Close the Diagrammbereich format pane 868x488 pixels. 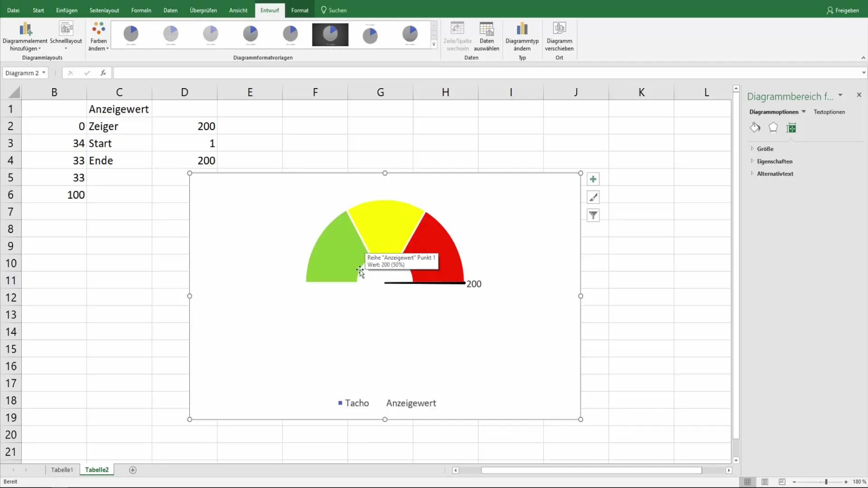point(859,95)
